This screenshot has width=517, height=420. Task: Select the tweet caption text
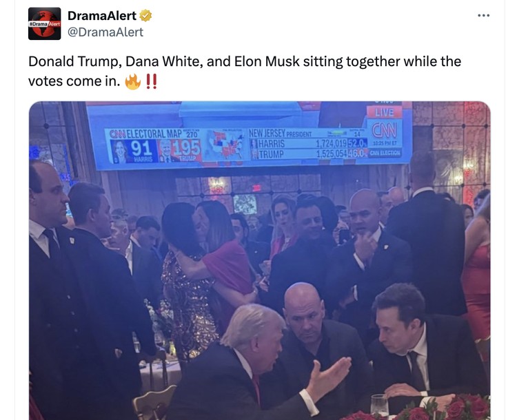tap(245, 71)
